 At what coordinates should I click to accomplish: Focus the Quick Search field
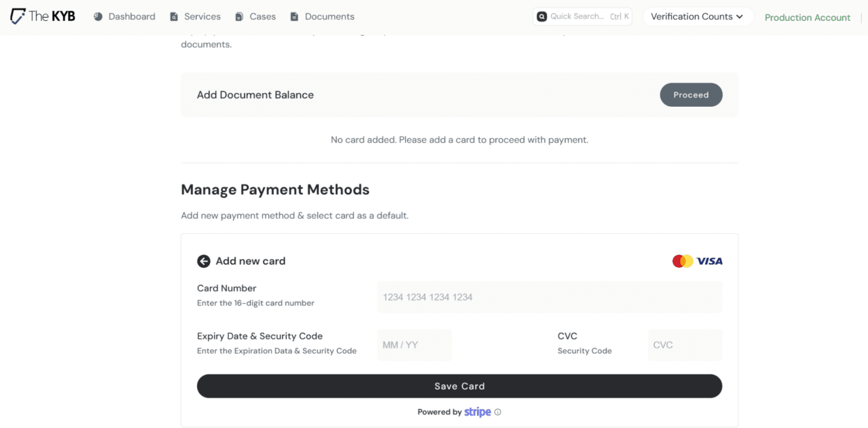(x=582, y=16)
